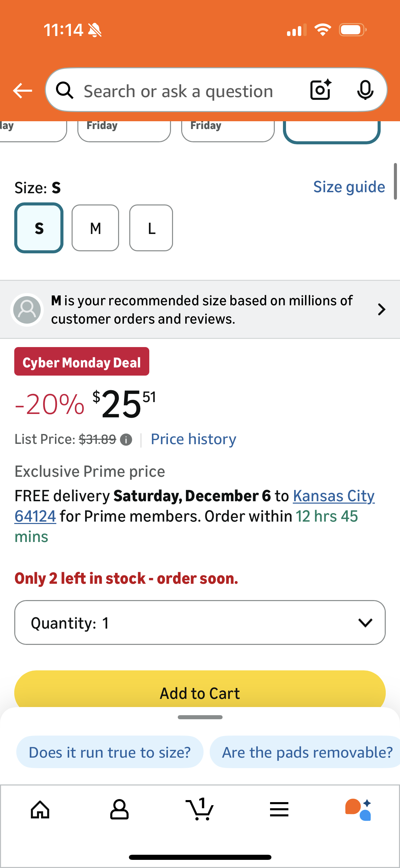This screenshot has height=868, width=400.
Task: Open the Size guide link
Action: [x=349, y=187]
